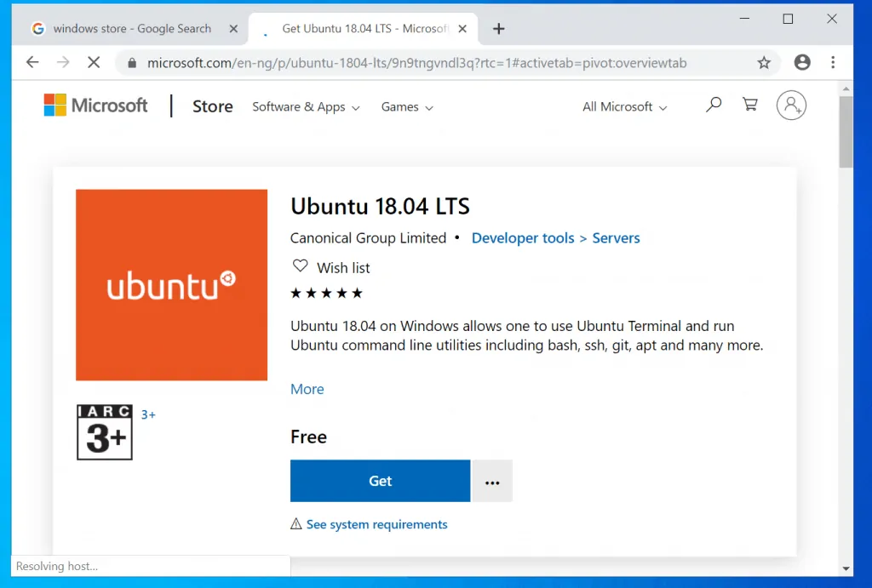Screen dimensions: 872x588
Task: Open Chrome profile avatar icon
Action: tap(801, 63)
